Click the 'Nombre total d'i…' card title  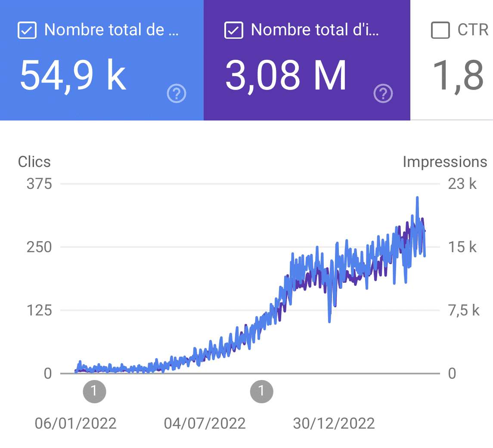click(x=315, y=30)
